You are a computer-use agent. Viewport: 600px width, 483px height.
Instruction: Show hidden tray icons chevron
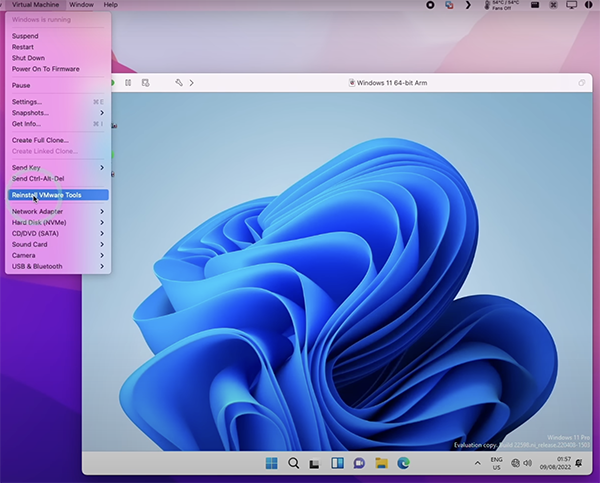pyautogui.click(x=478, y=463)
